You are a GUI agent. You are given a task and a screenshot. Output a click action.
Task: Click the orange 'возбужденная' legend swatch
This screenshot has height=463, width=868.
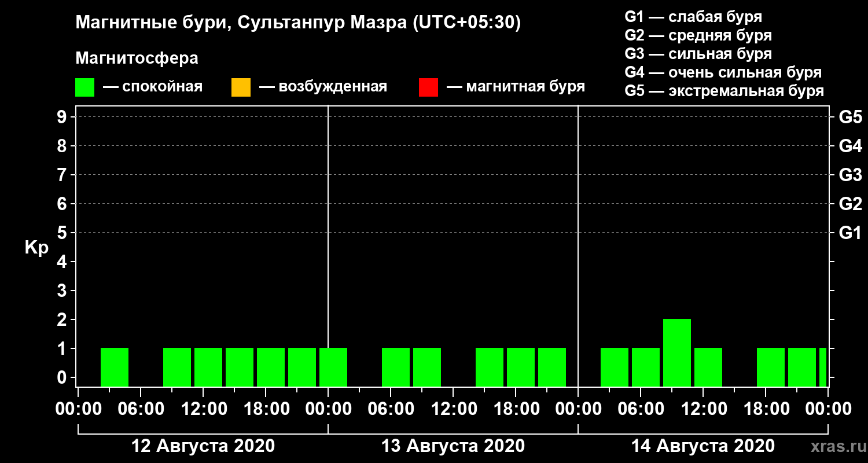[x=241, y=87]
